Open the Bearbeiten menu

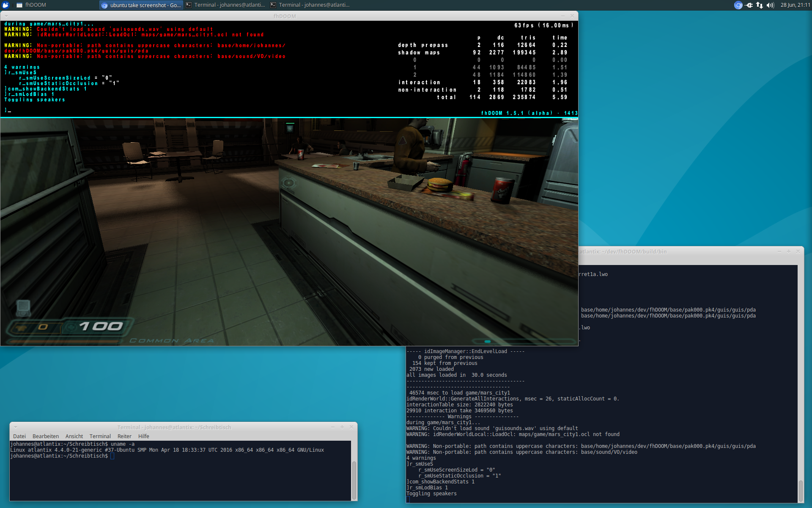click(46, 436)
